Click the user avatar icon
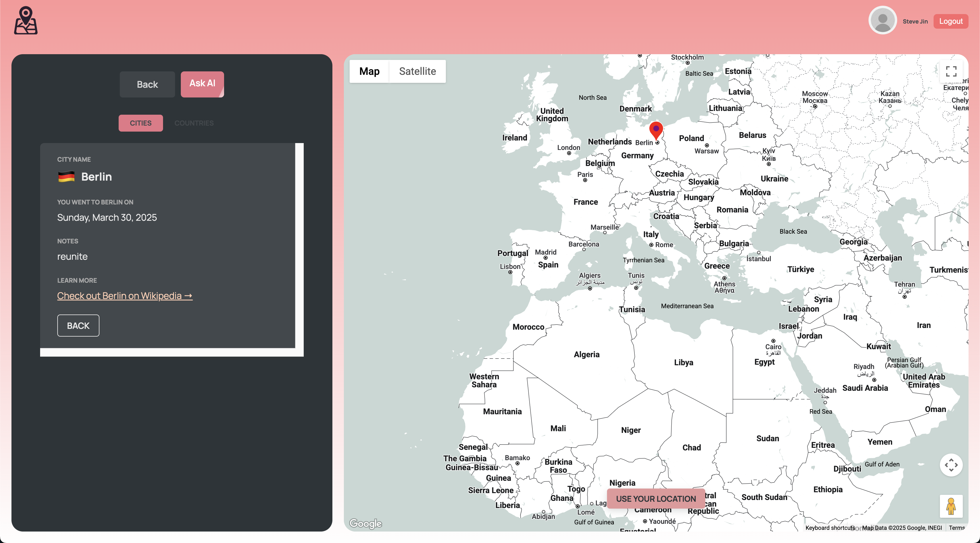This screenshot has height=543, width=980. click(x=883, y=21)
